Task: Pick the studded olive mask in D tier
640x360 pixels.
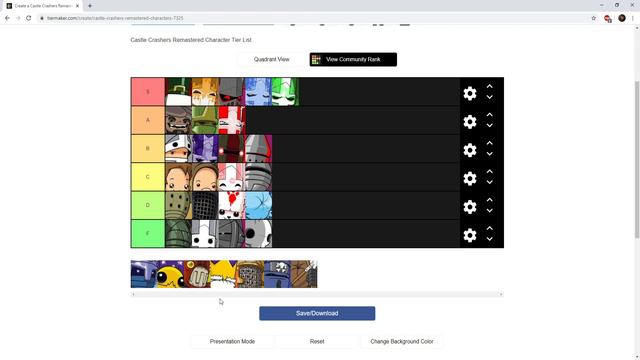Action: point(178,205)
